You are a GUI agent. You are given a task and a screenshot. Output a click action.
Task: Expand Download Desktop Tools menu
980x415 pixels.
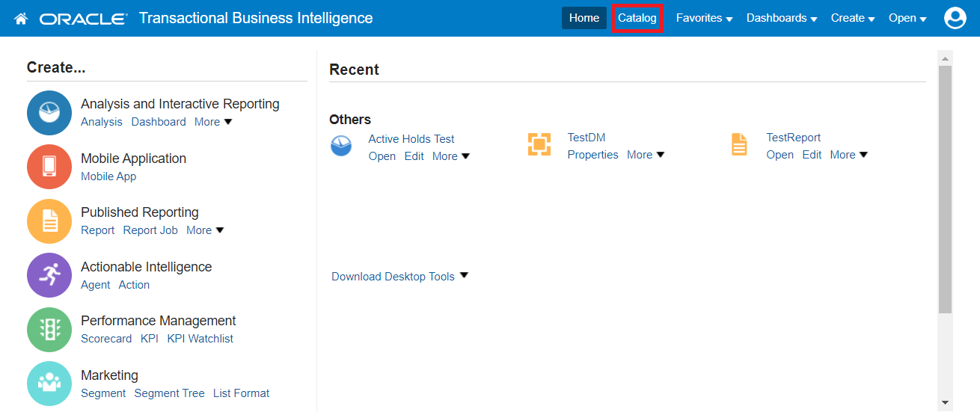point(399,277)
